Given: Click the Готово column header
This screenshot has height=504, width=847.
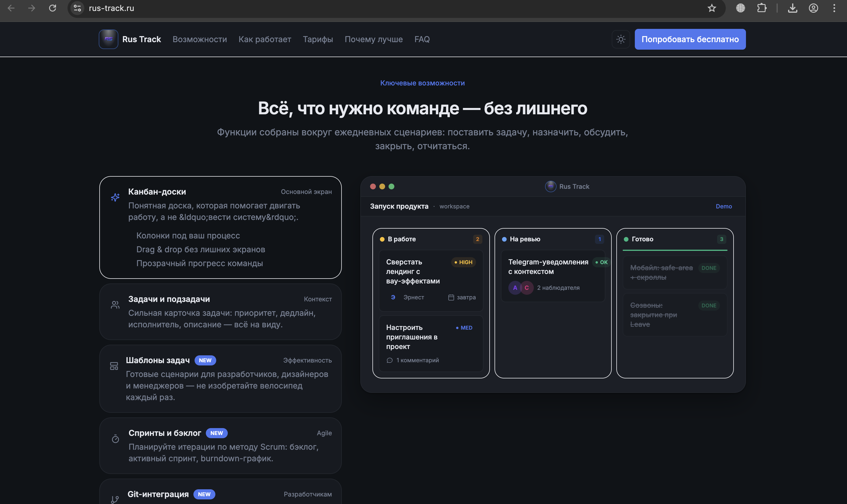Looking at the screenshot, I should 675,239.
